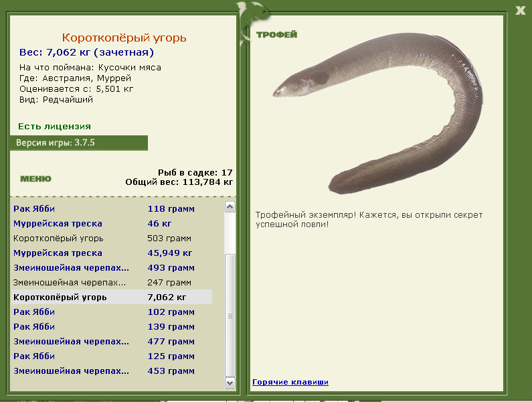Viewport: 532px width, 402px height.
Task: Click the Общий вес: 113,784 кг text
Action: click(179, 182)
